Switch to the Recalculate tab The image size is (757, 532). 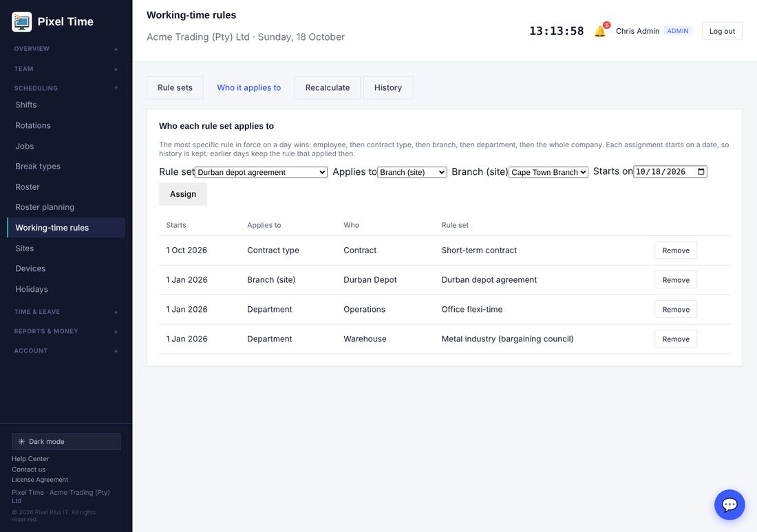click(328, 88)
